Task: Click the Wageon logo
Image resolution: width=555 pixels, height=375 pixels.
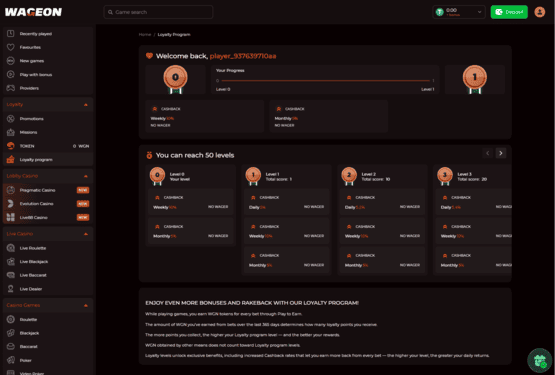Action: pyautogui.click(x=33, y=12)
